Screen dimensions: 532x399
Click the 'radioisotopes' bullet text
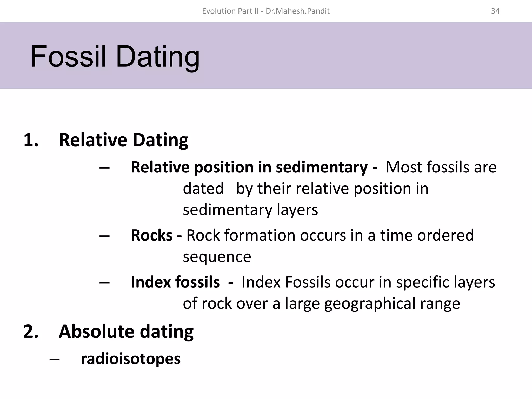(x=130, y=359)
